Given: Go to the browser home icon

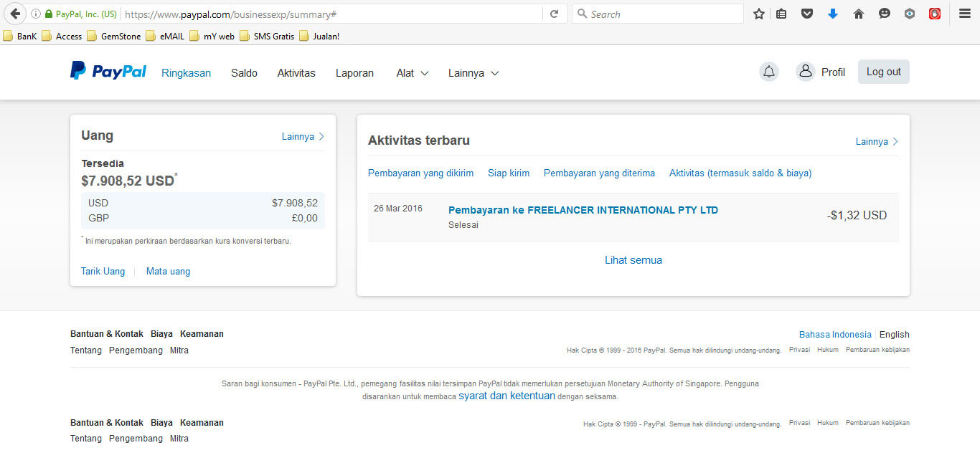Looking at the screenshot, I should tap(858, 14).
